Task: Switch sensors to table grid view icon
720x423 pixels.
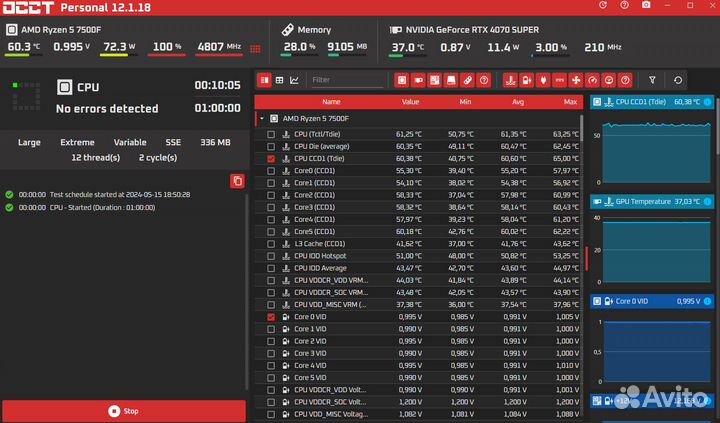Action: tap(279, 80)
